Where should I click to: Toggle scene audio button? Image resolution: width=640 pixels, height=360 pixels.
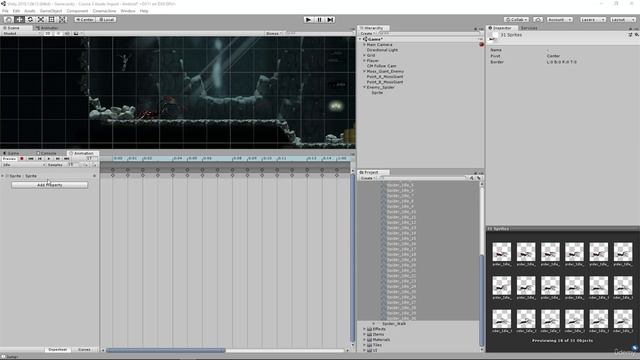pyautogui.click(x=67, y=33)
